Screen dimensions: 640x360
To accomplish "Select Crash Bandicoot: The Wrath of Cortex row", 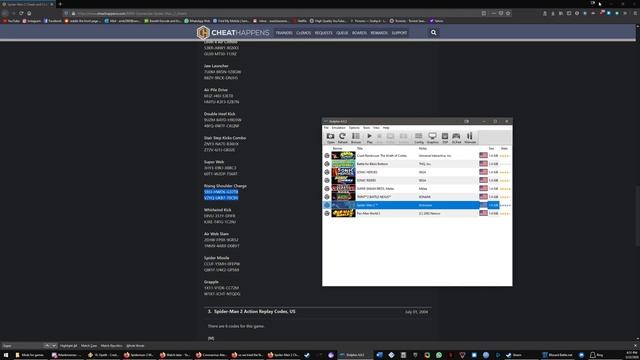I will tap(417, 156).
